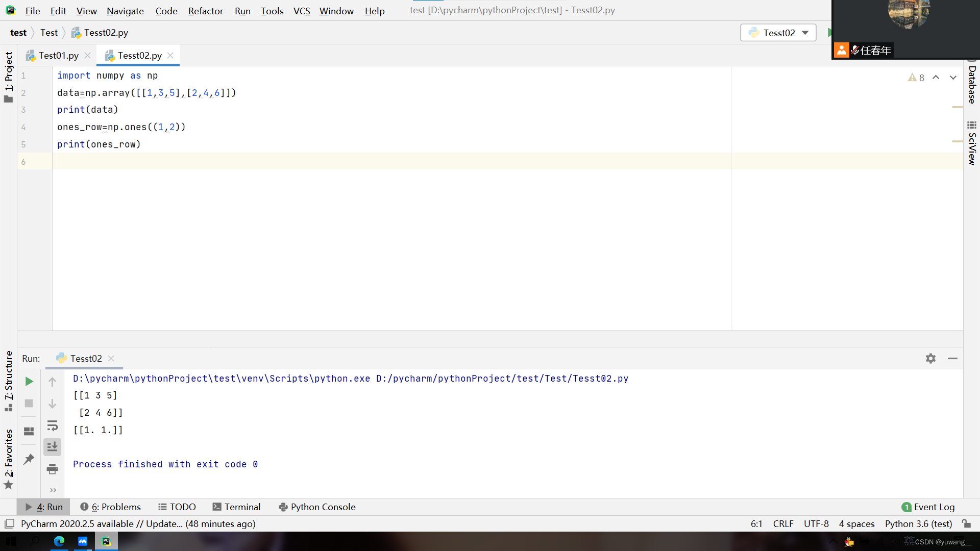Viewport: 980px width, 551px height.
Task: Switch to the Test01.py editor tab
Action: (58, 56)
